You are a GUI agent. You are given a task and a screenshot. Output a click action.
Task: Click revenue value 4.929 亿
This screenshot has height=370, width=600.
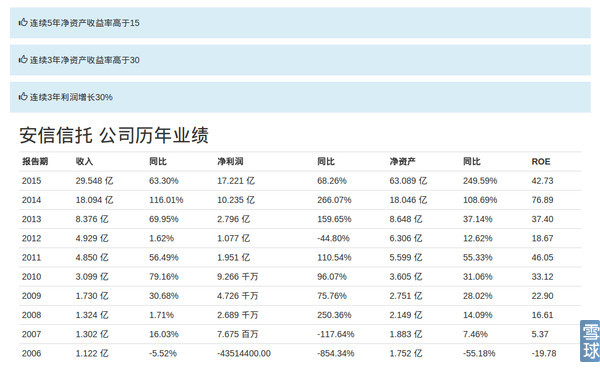[x=92, y=238]
